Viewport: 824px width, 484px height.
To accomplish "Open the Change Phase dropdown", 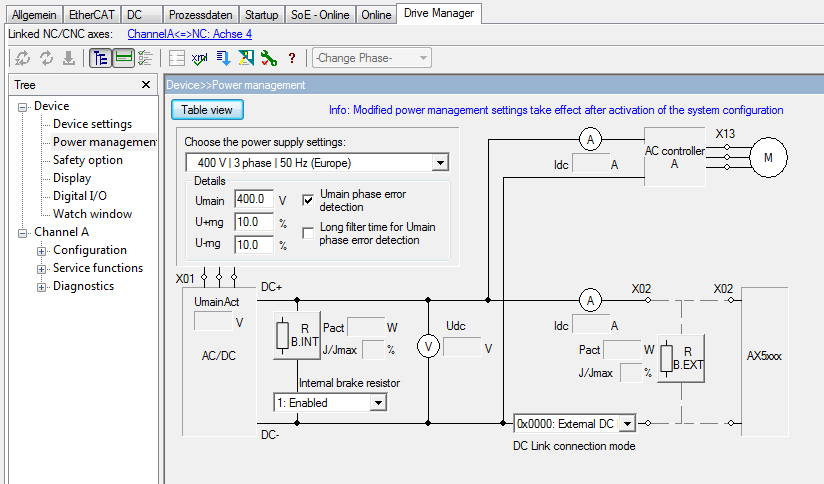I will click(372, 58).
